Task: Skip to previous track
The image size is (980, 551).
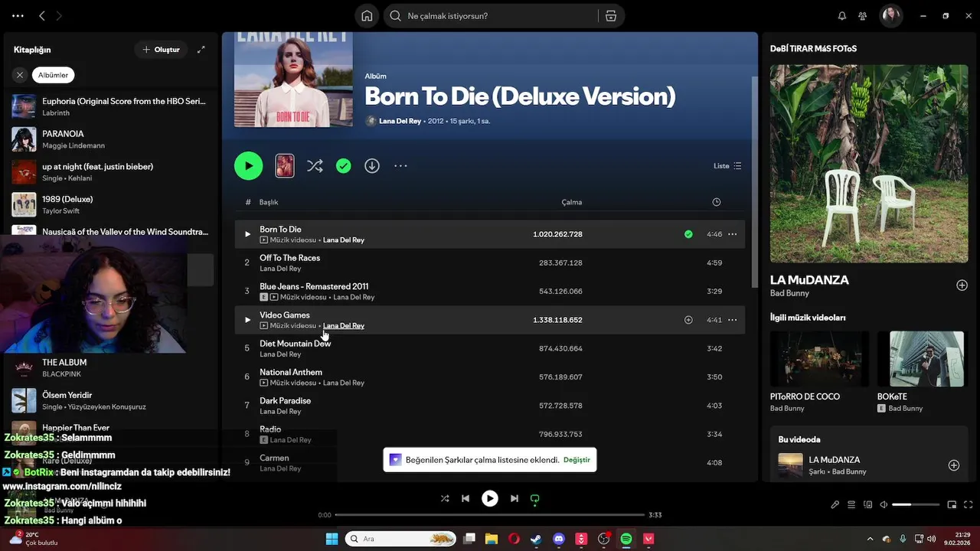Action: coord(465,498)
